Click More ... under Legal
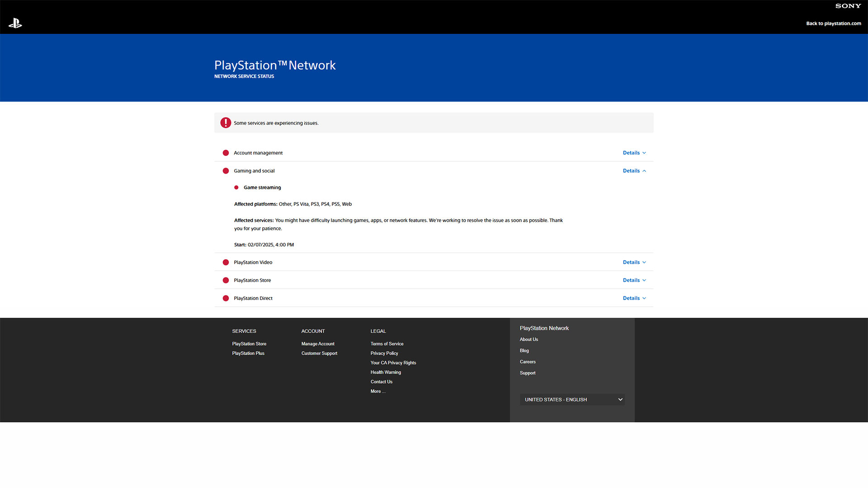The height and width of the screenshot is (488, 868). (377, 391)
